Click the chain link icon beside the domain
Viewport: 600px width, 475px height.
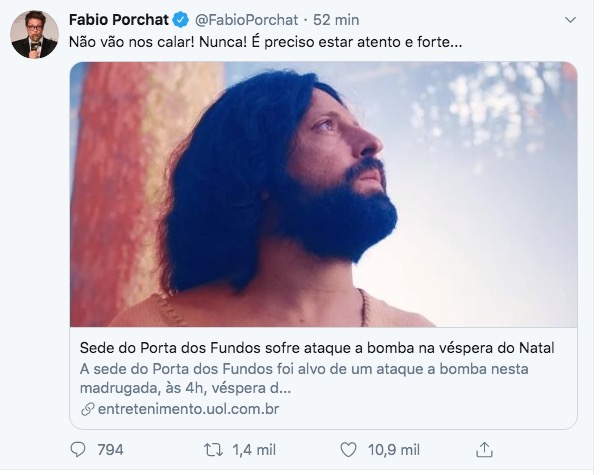[87, 409]
